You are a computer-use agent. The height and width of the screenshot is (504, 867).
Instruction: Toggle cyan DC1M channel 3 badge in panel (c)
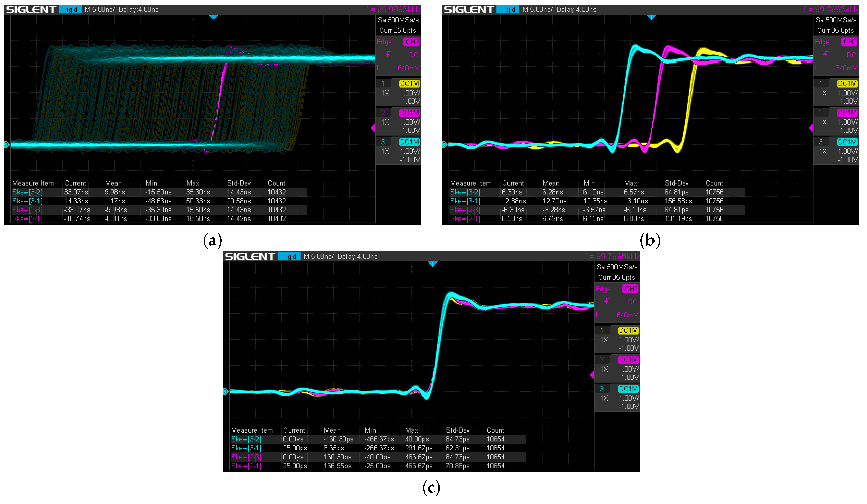pyautogui.click(x=628, y=389)
